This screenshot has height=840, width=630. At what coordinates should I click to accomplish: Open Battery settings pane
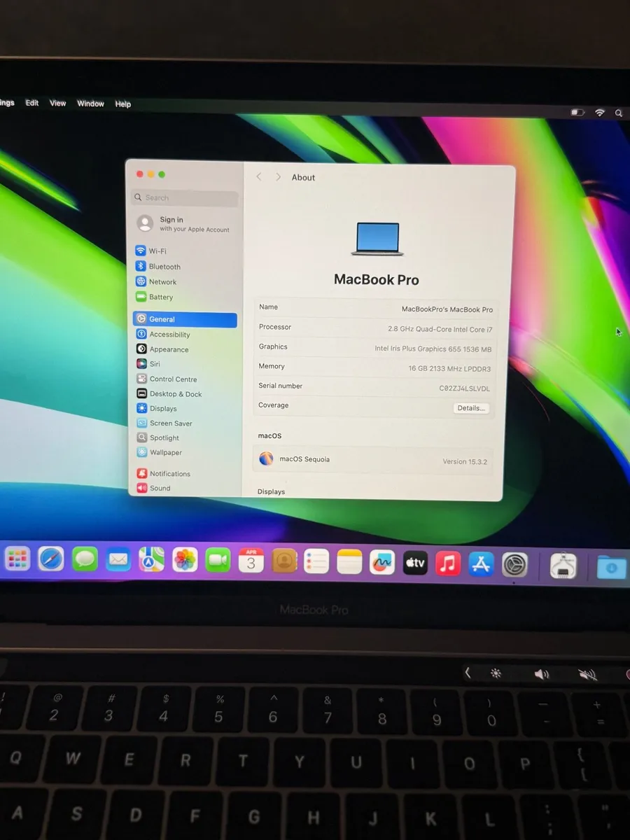pyautogui.click(x=160, y=297)
